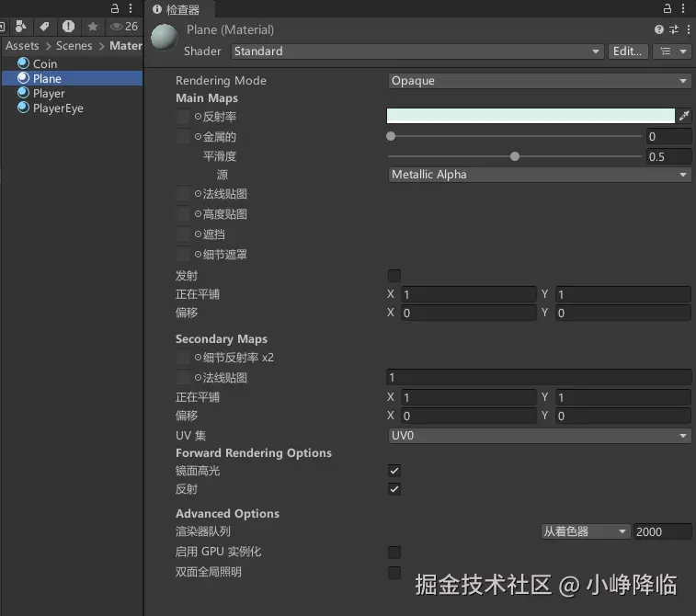Enable the 发射 (Emission) checkbox
The height and width of the screenshot is (616, 696).
click(394, 276)
